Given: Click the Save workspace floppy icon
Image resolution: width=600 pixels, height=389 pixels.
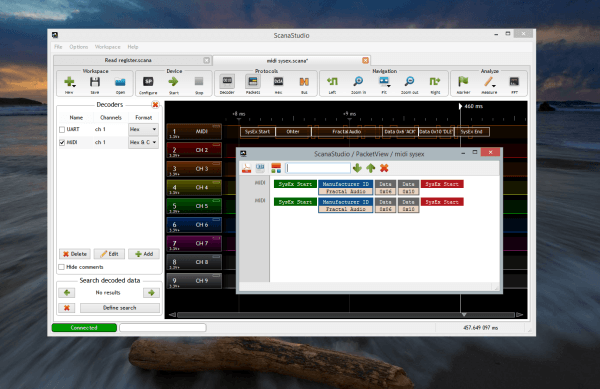Looking at the screenshot, I should coord(95,81).
